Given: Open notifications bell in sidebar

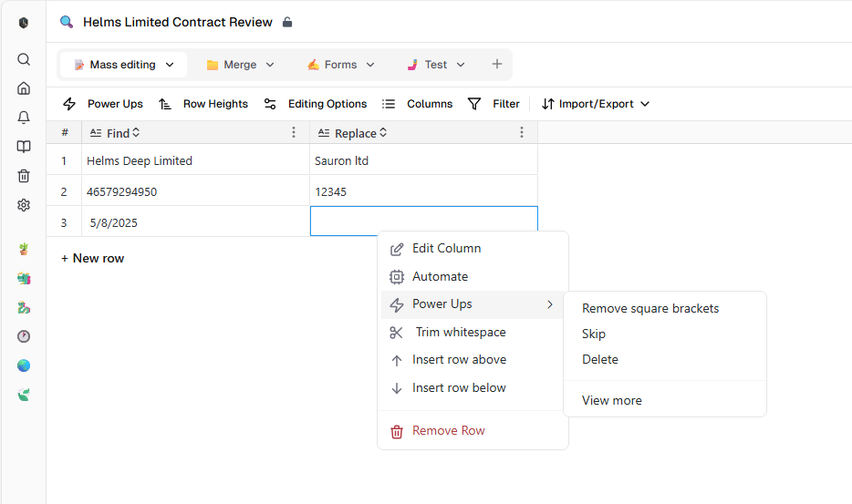Looking at the screenshot, I should 24,118.
